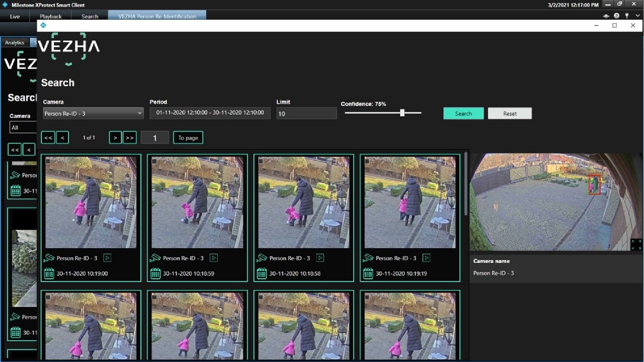Click calendar icon beside 30-11-2020 10:18:59
644x362 pixels.
tap(155, 273)
